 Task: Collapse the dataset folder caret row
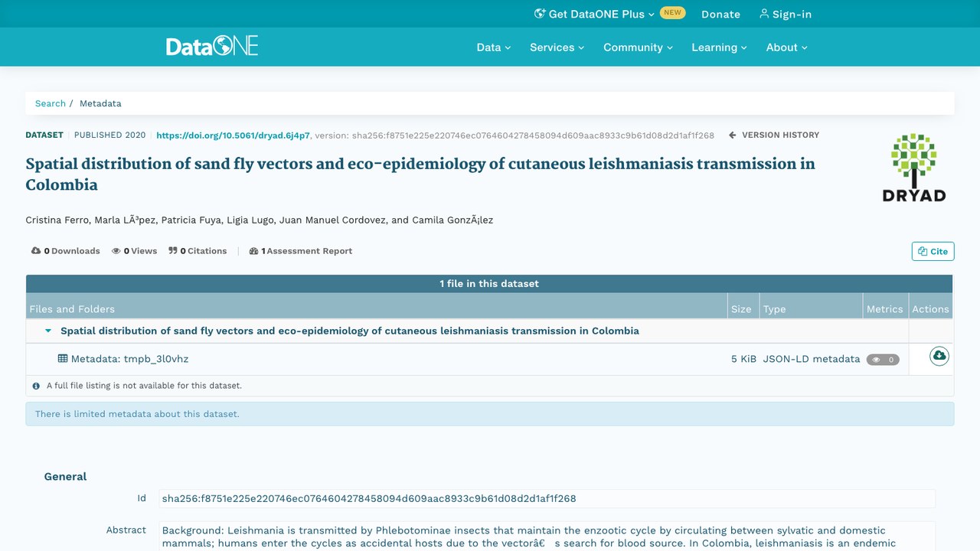pos(48,331)
